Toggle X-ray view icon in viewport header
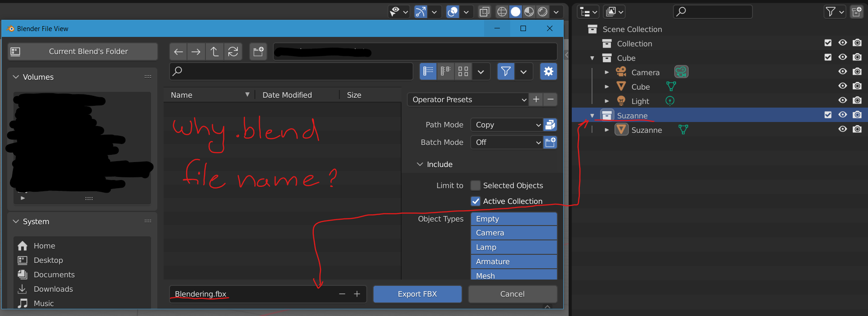The height and width of the screenshot is (316, 868). (x=484, y=12)
